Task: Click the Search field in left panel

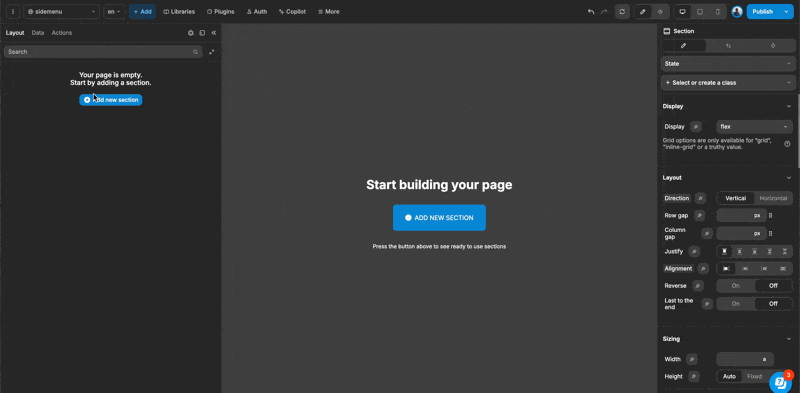Action: tap(104, 52)
